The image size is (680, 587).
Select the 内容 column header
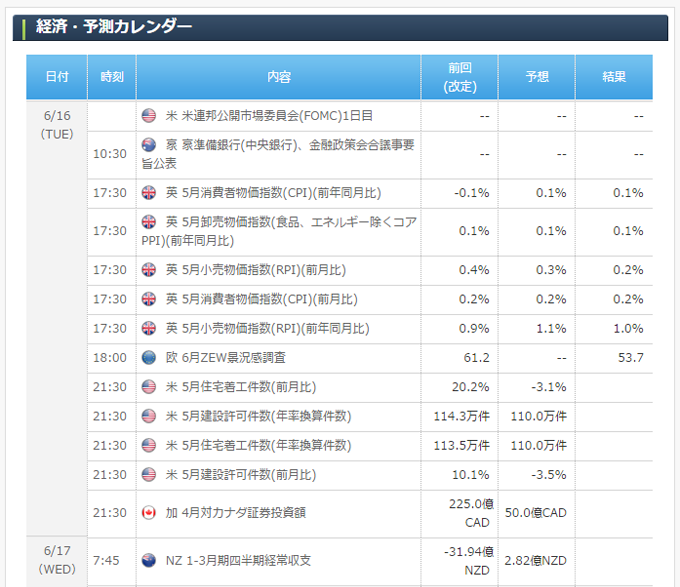[x=279, y=77]
